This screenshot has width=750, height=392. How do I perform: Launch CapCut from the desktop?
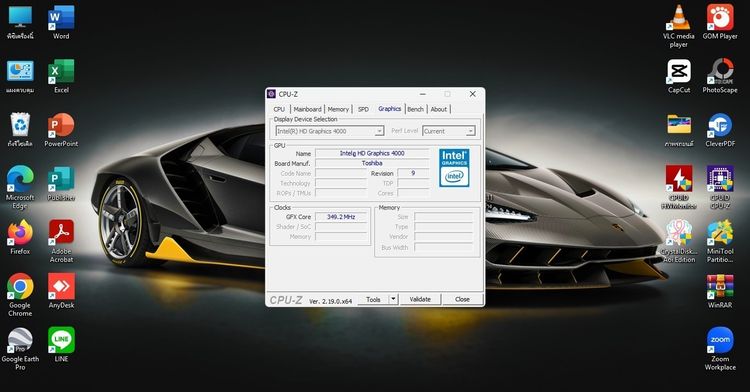pos(679,76)
